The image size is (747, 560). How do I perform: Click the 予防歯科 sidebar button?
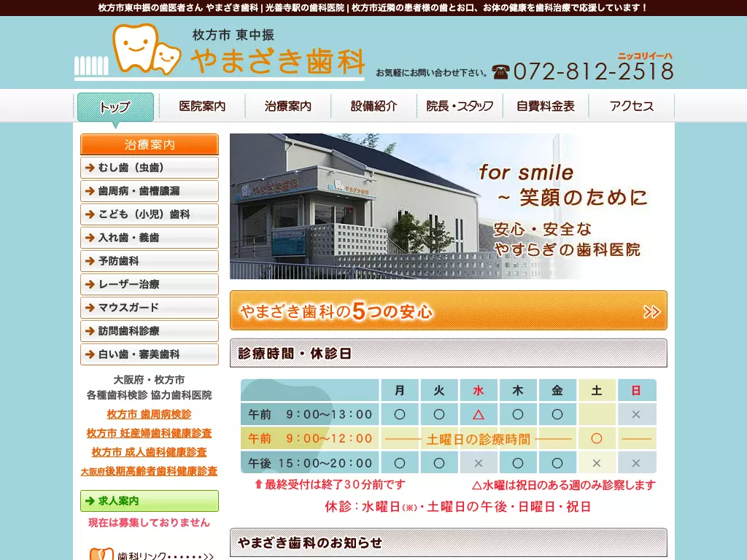150,261
